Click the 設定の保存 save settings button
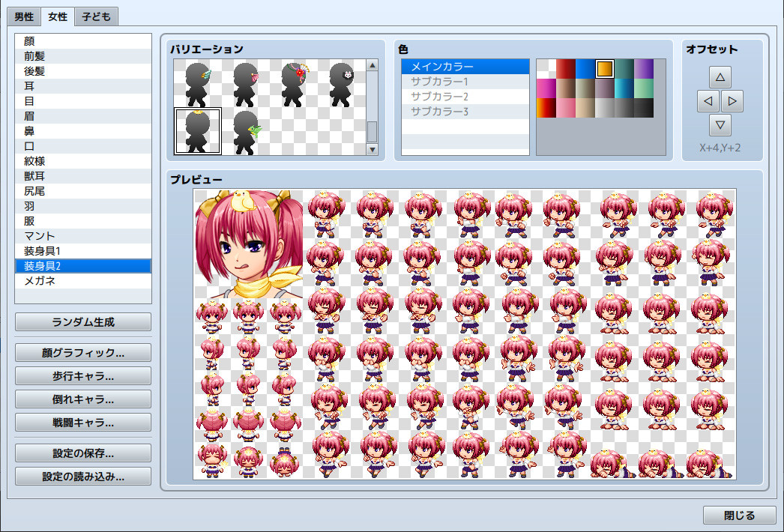The image size is (784, 532). [x=82, y=453]
